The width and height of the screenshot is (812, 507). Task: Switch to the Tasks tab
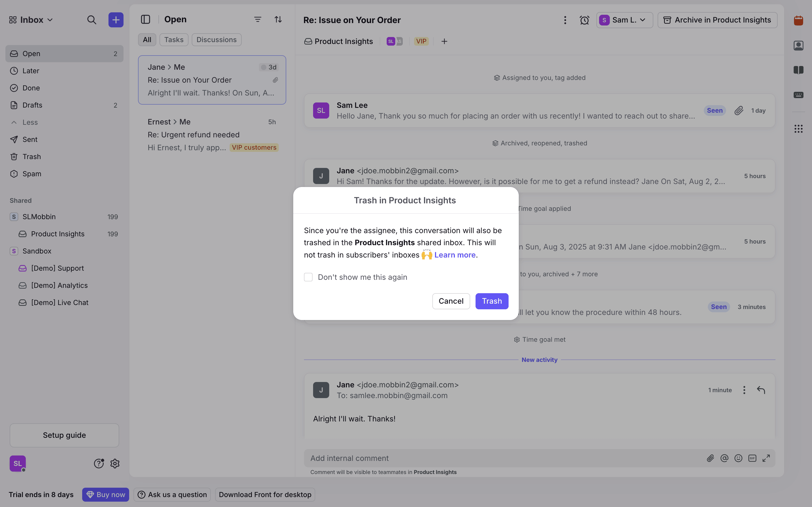[173, 40]
